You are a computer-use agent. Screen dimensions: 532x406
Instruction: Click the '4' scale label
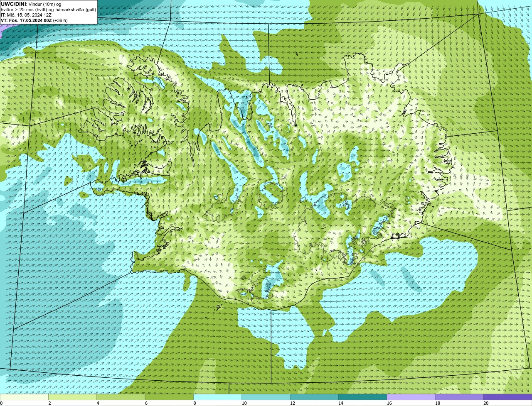98,403
